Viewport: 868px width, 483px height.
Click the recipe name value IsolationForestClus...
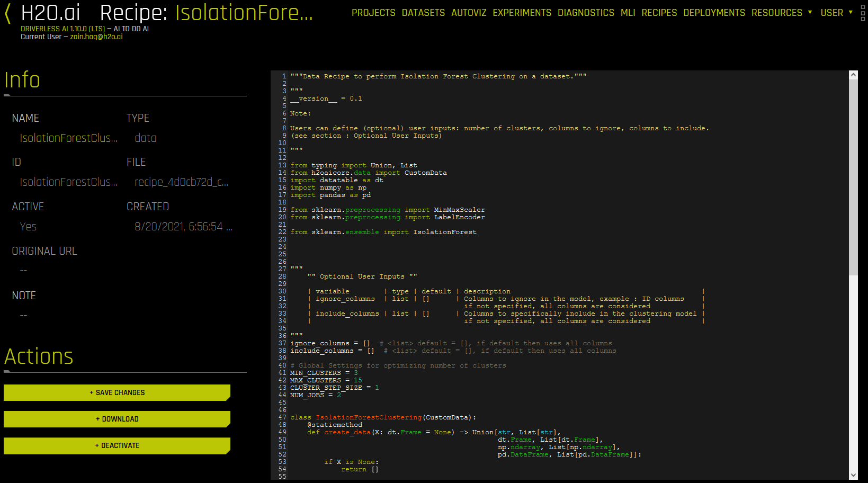69,138
